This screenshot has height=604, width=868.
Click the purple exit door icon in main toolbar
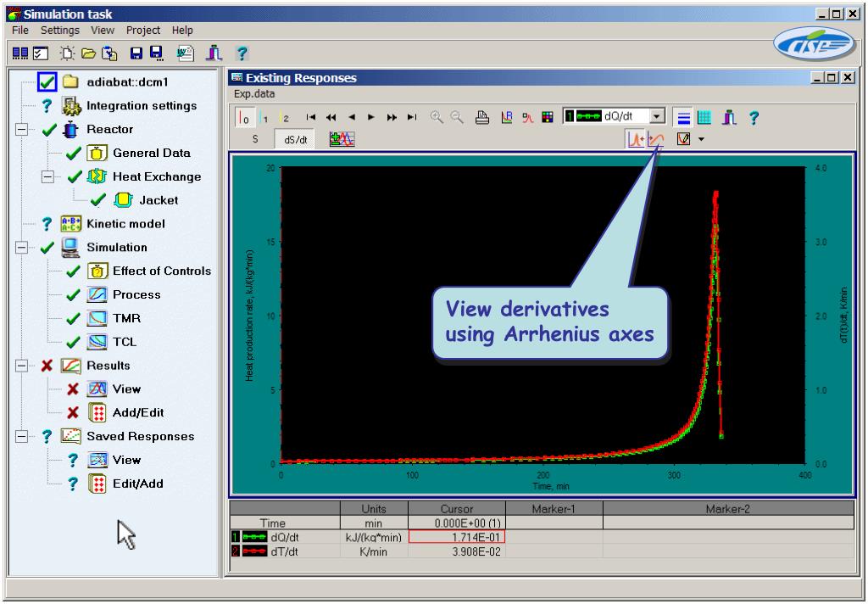point(214,53)
